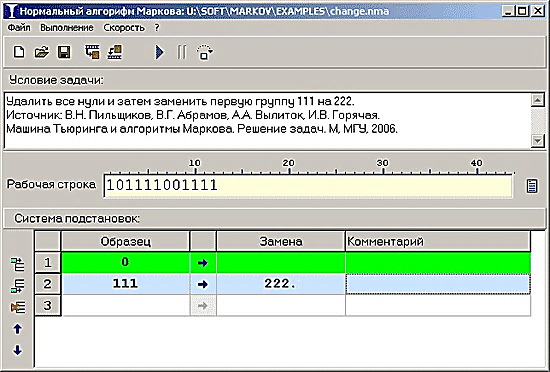Move the rule up with the up arrow
Screen dimensions: 550x372
tap(18, 329)
